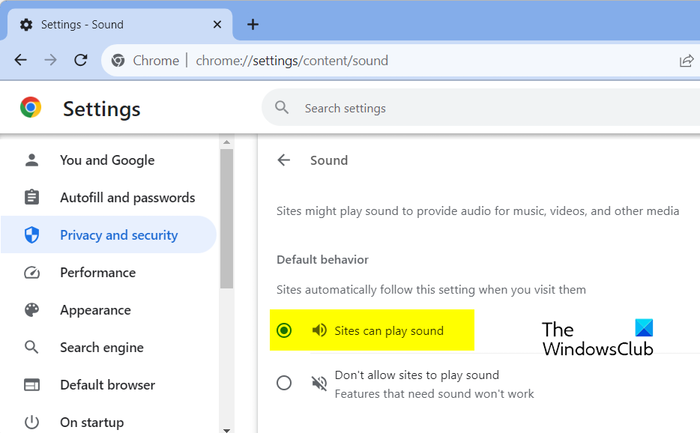
Task: Open the Performance settings page
Action: 97,273
